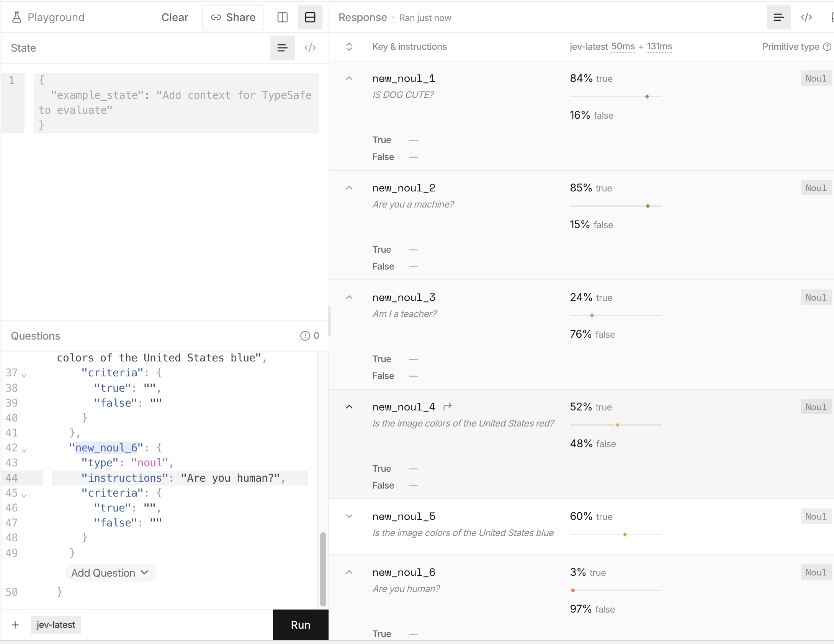The height and width of the screenshot is (644, 834).
Task: Click in the State JSON editor
Action: tap(177, 103)
